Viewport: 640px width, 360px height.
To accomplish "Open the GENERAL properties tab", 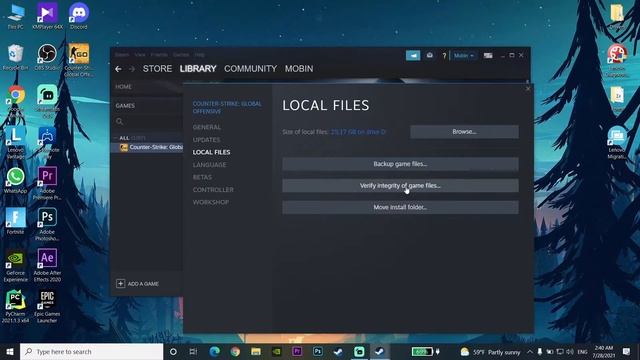I will 207,127.
